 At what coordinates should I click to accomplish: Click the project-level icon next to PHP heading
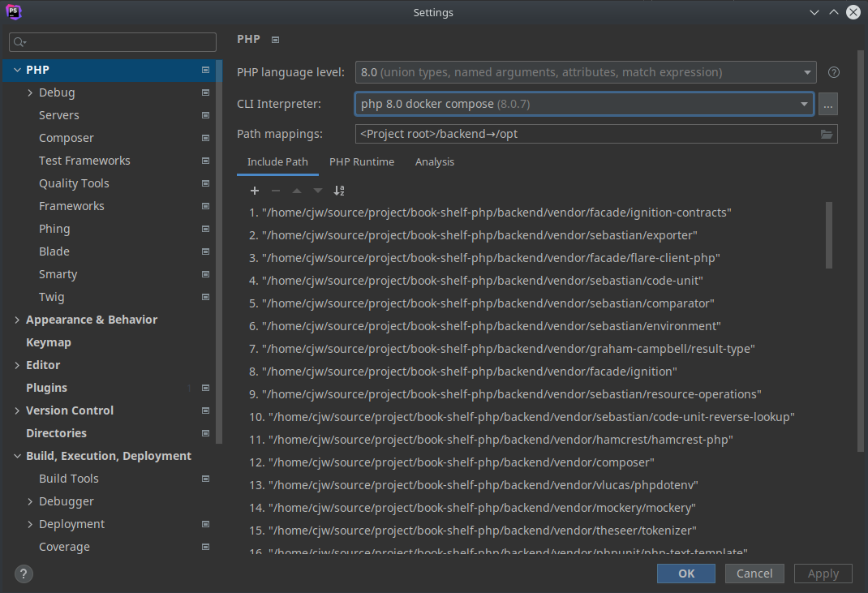click(x=276, y=40)
